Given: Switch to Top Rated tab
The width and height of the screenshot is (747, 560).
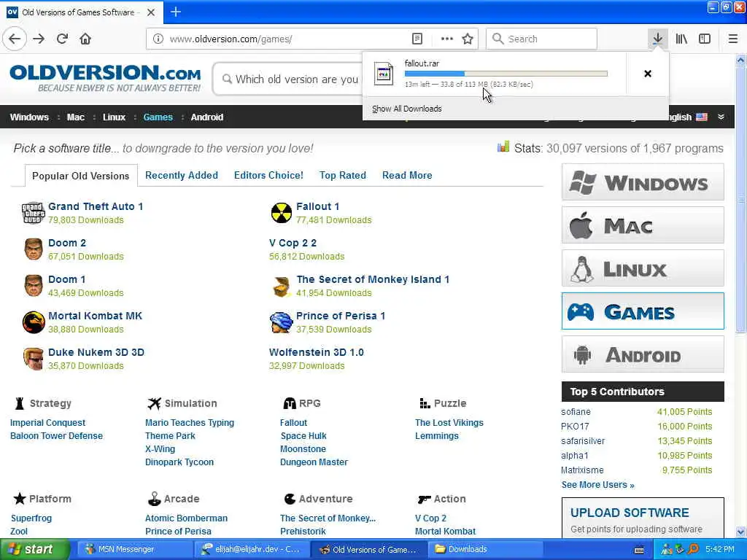Looking at the screenshot, I should pos(343,175).
